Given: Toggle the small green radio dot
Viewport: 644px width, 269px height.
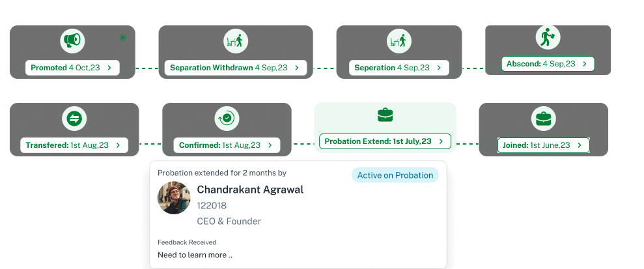Looking at the screenshot, I should click(122, 38).
